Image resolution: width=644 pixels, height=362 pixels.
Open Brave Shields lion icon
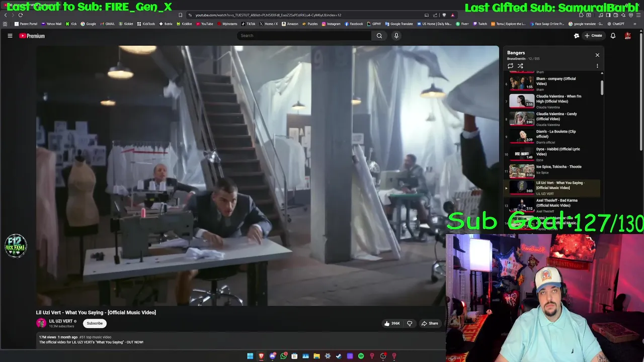click(x=444, y=15)
